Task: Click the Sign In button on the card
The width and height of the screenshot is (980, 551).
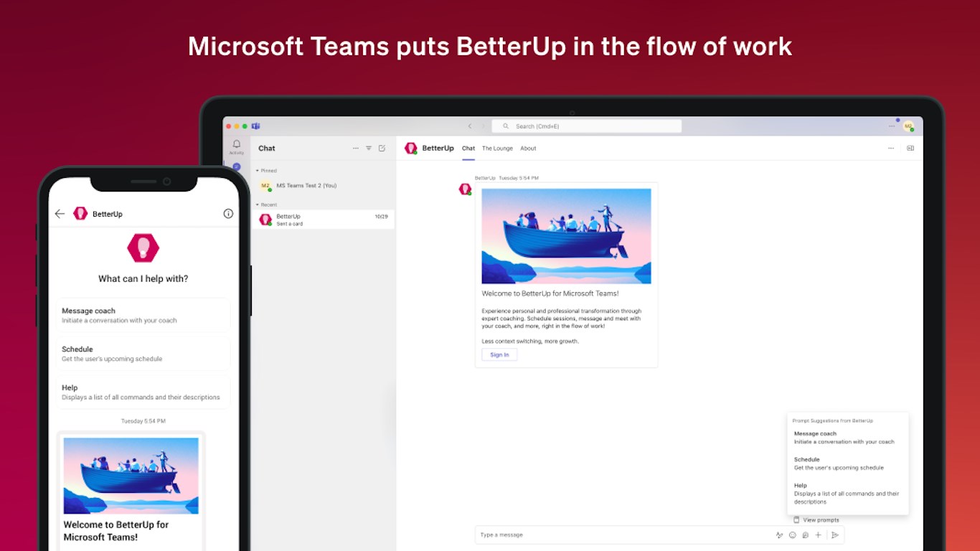Action: (x=499, y=354)
